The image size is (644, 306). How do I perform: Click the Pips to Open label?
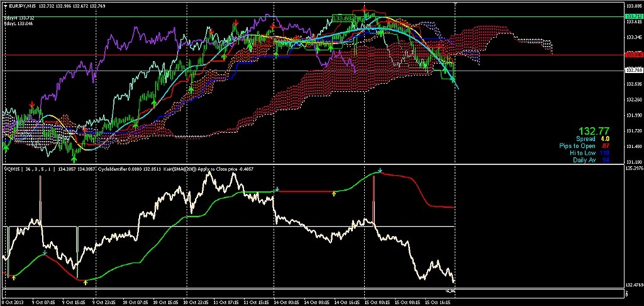click(577, 146)
